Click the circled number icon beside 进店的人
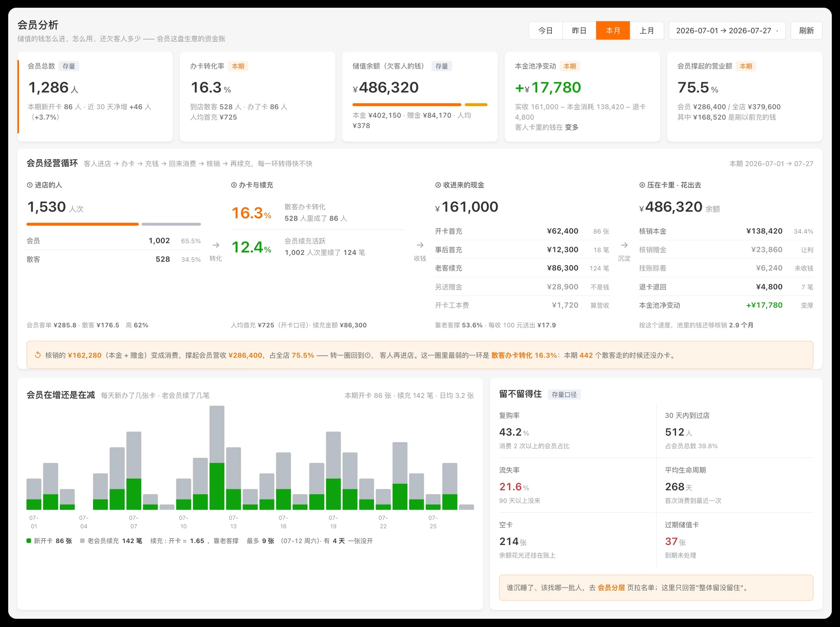 click(30, 185)
